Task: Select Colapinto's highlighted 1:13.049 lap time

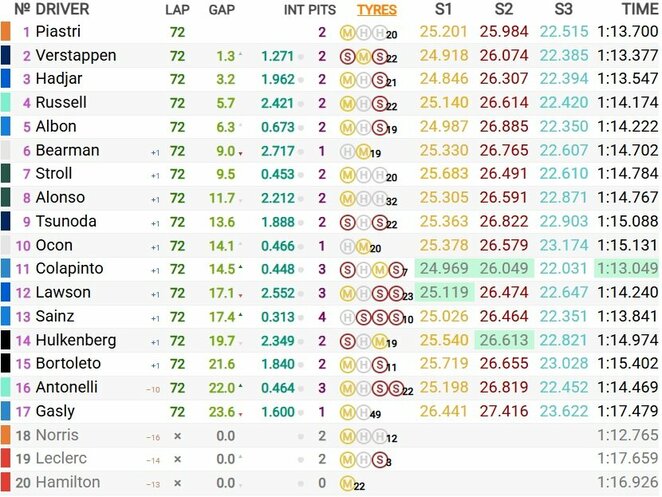Action: pos(625,269)
